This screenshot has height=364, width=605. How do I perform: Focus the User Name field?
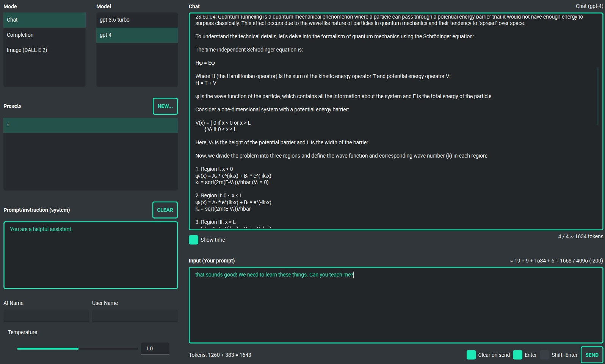[135, 316]
